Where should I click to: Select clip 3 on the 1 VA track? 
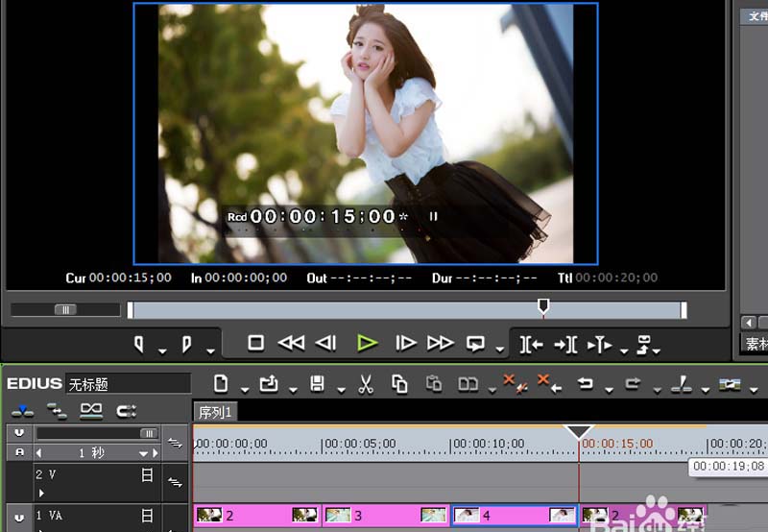point(386,516)
